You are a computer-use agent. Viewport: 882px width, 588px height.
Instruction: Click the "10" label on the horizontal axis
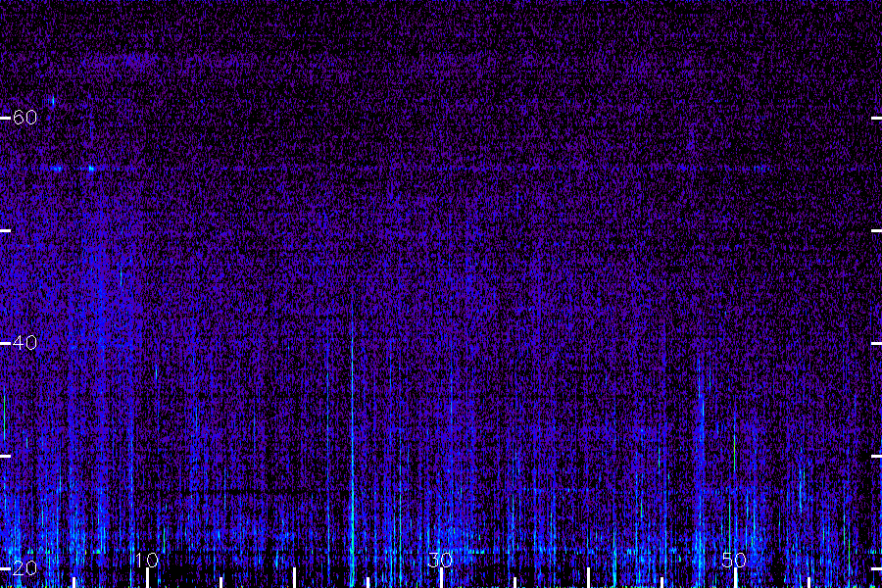(146, 560)
